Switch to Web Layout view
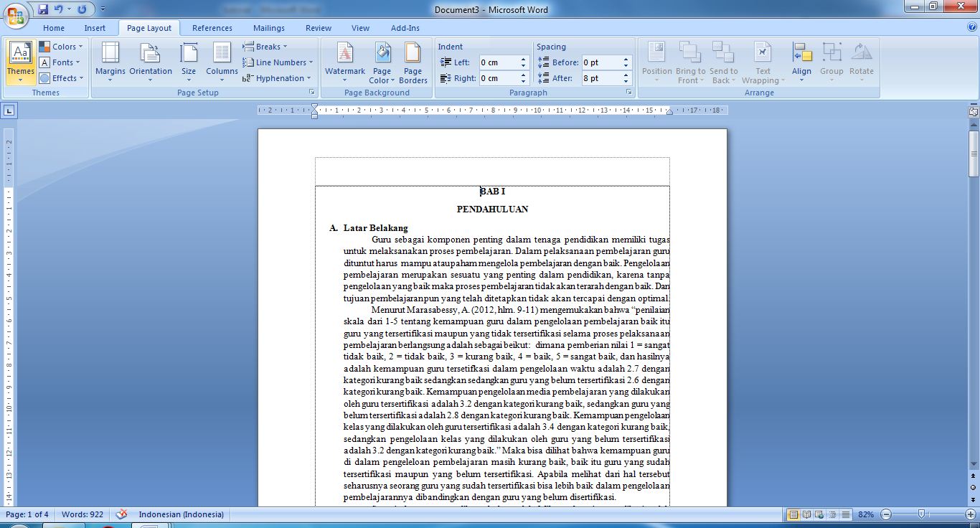Image resolution: width=980 pixels, height=528 pixels. pos(820,514)
